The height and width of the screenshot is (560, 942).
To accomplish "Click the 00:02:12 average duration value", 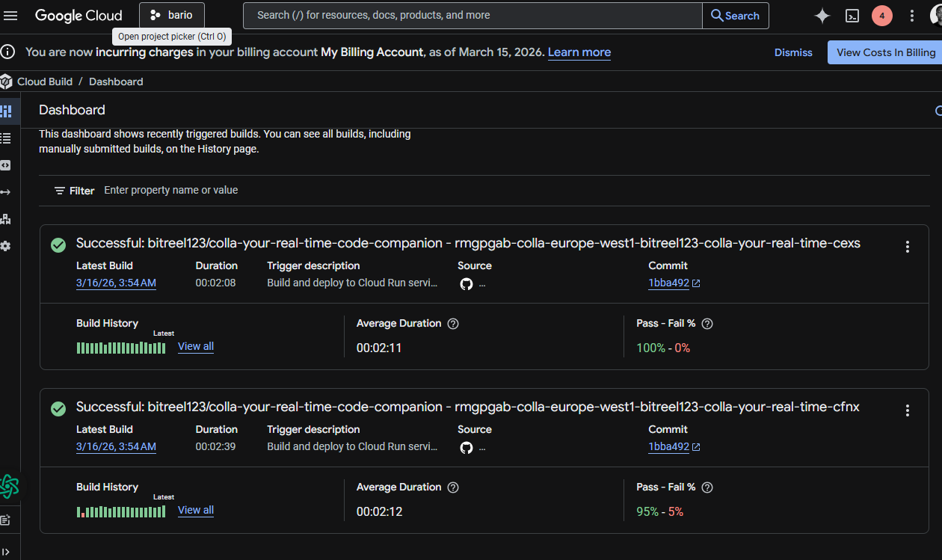I will click(x=379, y=512).
